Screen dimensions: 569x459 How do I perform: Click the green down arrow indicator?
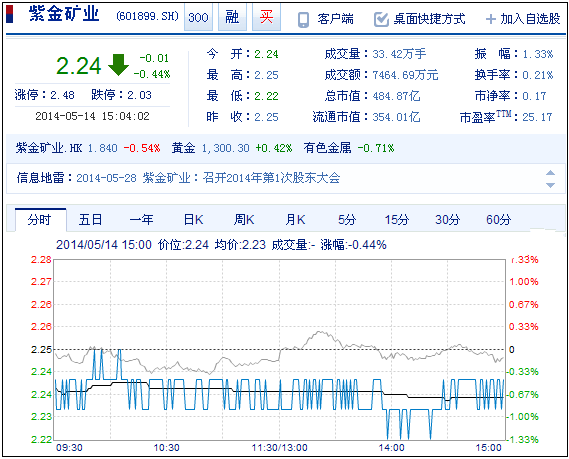[118, 65]
